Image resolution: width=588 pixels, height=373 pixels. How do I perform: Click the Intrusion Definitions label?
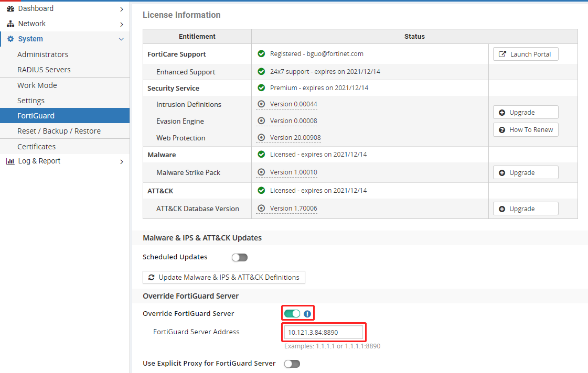coord(189,104)
